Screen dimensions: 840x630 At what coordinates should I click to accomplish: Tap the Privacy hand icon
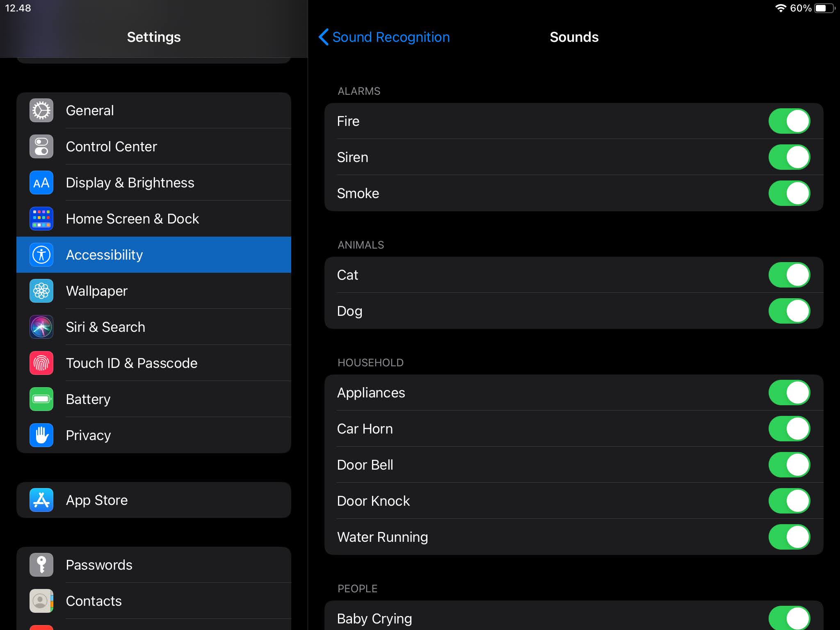(41, 435)
